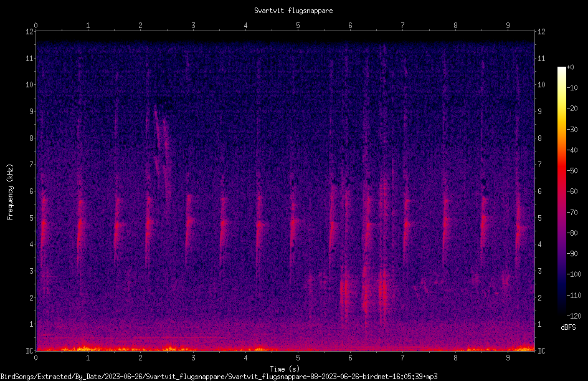This screenshot has width=588, height=381.
Task: Click the '-100' color bar tick label
Action: tap(574, 274)
